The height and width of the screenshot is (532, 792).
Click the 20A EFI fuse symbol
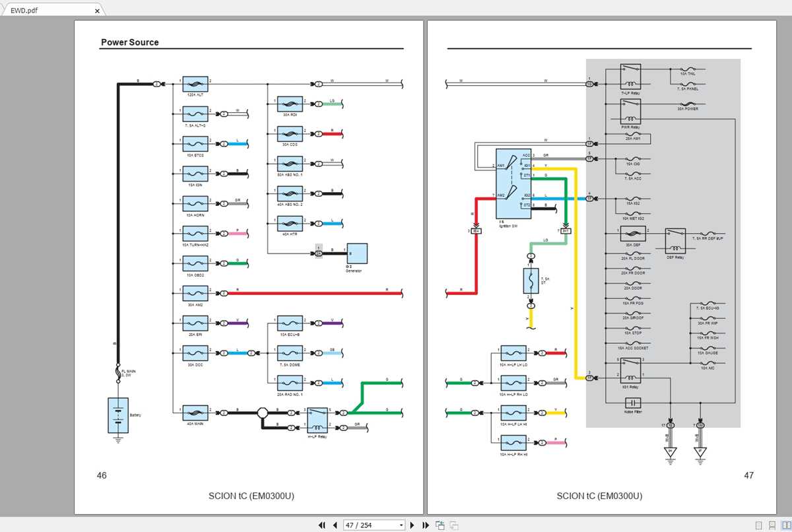point(195,323)
